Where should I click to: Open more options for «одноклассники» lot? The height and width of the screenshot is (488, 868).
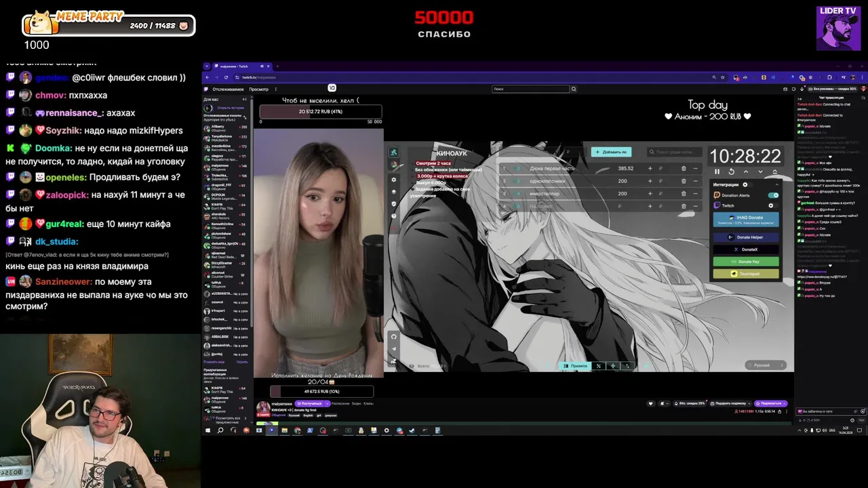(696, 181)
